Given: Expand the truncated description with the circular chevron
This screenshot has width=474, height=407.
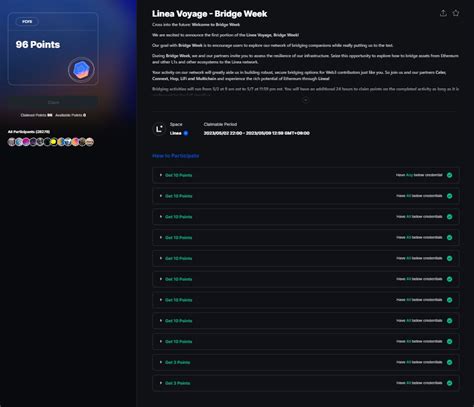Looking at the screenshot, I should 305,100.
